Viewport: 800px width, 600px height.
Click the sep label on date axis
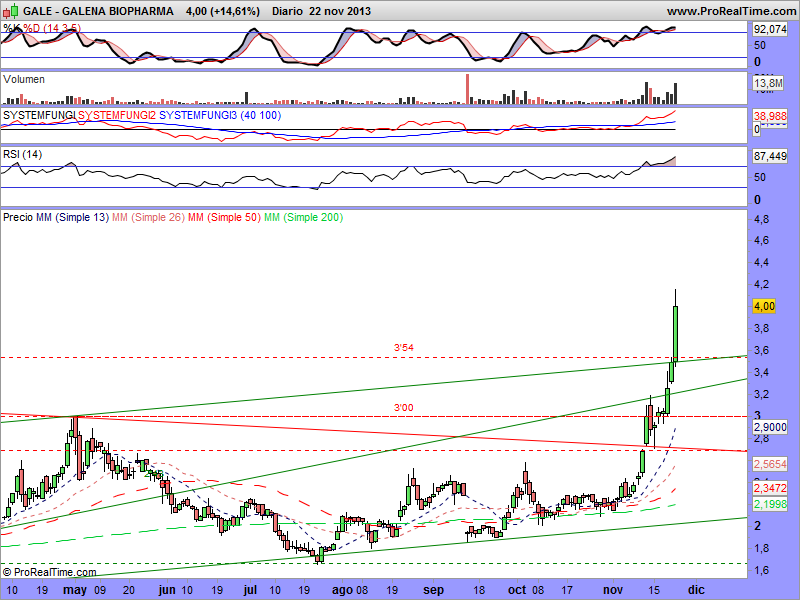pos(434,590)
